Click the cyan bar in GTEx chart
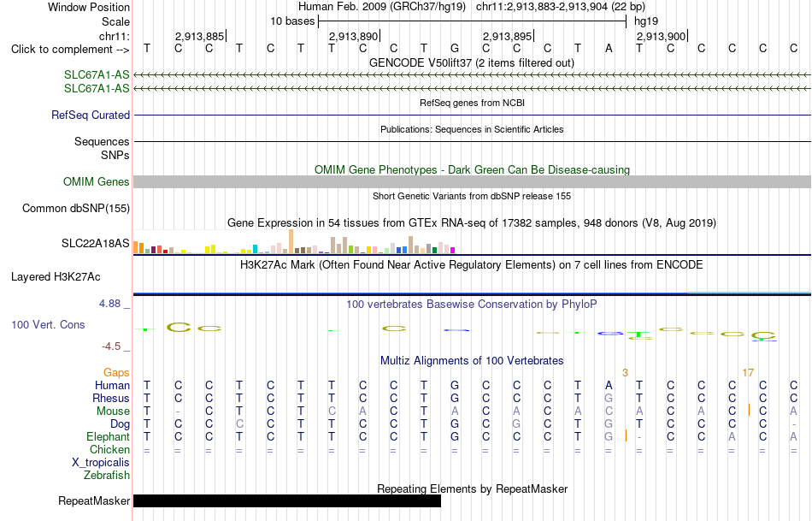This screenshot has height=521, width=812. 255,249
